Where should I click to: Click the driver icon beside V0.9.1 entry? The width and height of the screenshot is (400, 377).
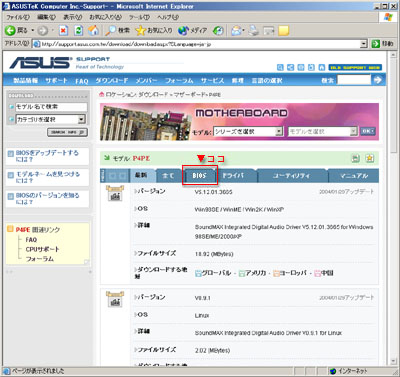(115, 299)
